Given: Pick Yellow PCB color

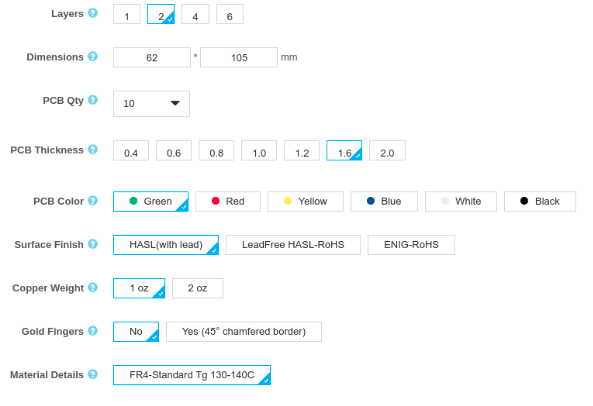Looking at the screenshot, I should tap(306, 201).
